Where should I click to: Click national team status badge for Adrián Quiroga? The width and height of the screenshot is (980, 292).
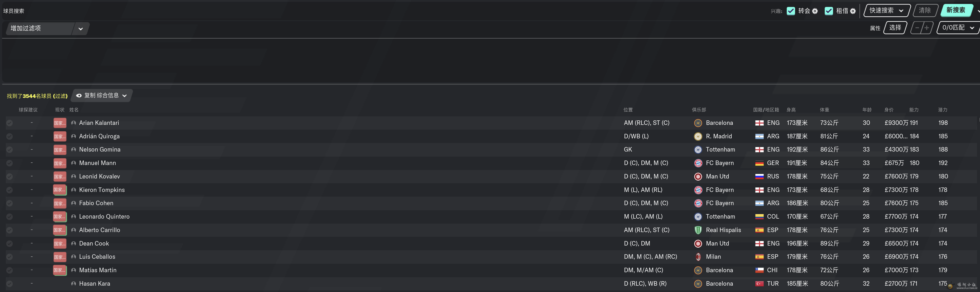click(x=60, y=136)
